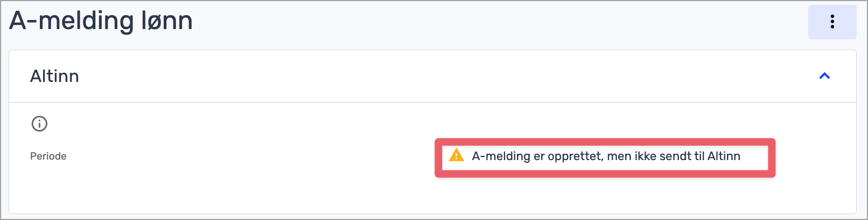Screen dimensions: 868x220
Task: Click the circled info icon above Periode
Action: tap(39, 123)
